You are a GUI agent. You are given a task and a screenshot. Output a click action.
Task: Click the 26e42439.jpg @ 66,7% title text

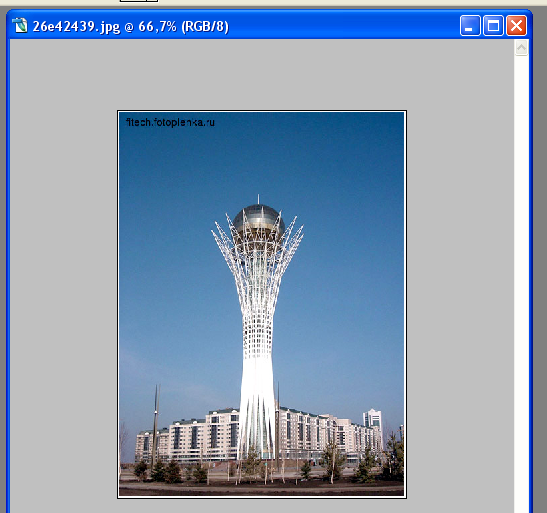click(x=130, y=26)
